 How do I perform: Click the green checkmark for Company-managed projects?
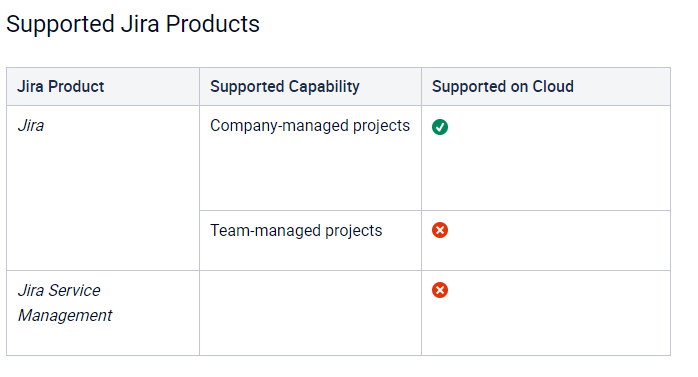tap(440, 127)
